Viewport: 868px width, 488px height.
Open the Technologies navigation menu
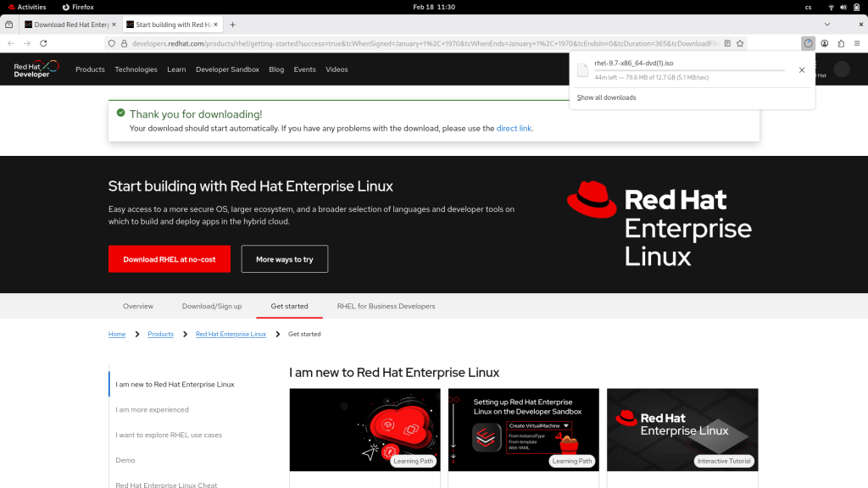click(x=136, y=69)
